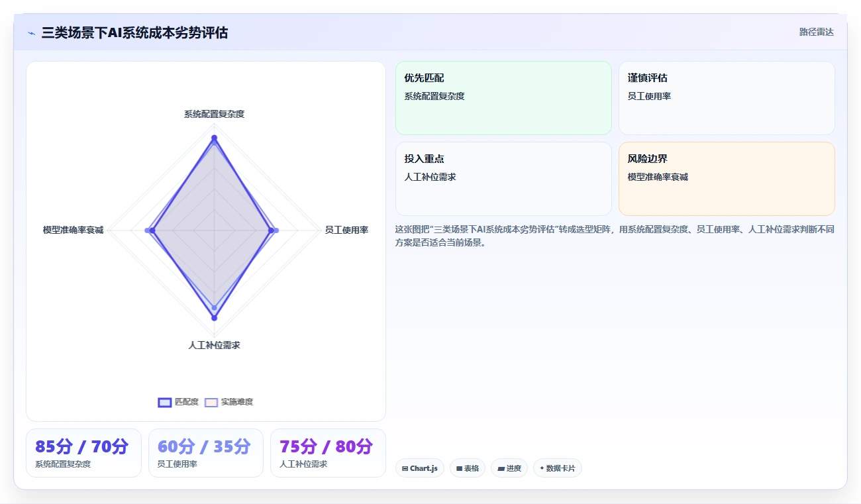861x504 pixels.
Task: Select the 风险边界 card
Action: pyautogui.click(x=727, y=179)
